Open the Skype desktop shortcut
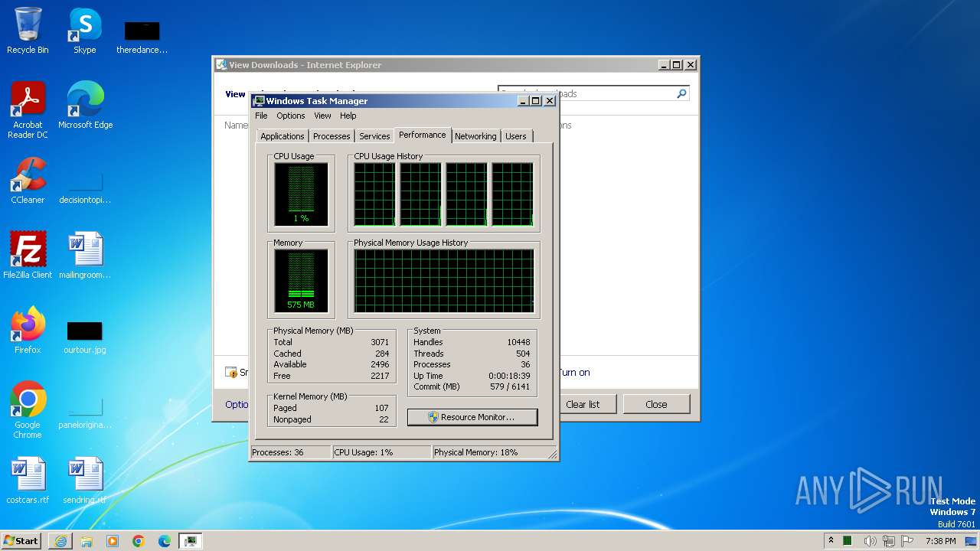Screen dimensions: 980x551 click(x=84, y=31)
